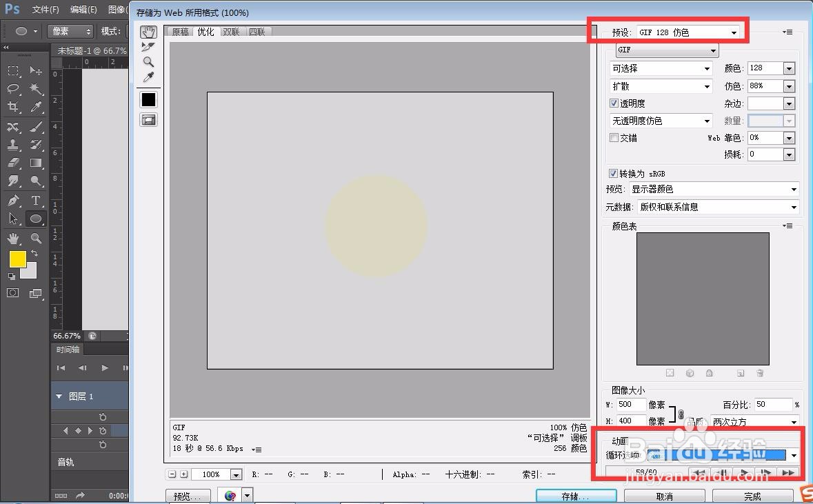Click the lock icon below the color table

click(710, 374)
